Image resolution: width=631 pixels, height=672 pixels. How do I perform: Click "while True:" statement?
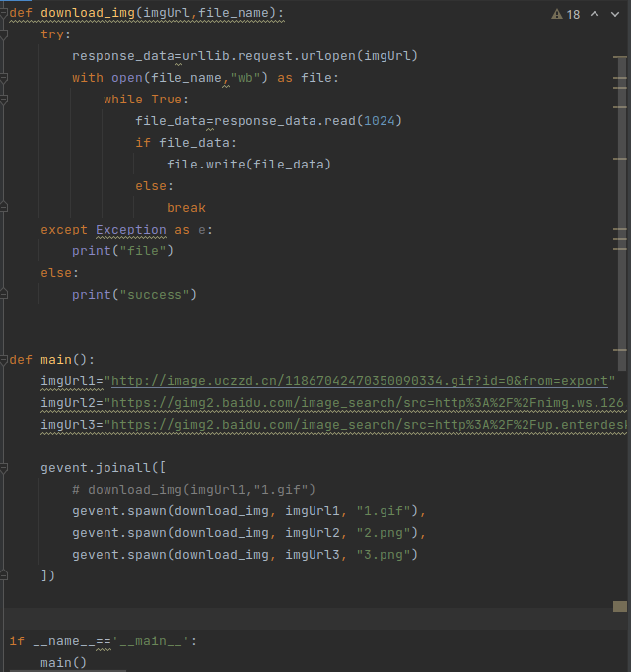tap(146, 100)
